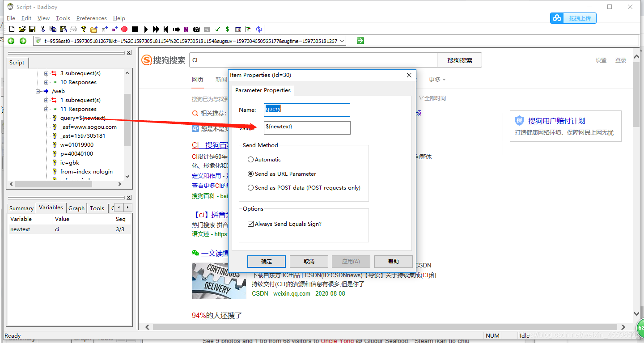Open the View menu
The width and height of the screenshot is (644, 343).
click(x=43, y=18)
